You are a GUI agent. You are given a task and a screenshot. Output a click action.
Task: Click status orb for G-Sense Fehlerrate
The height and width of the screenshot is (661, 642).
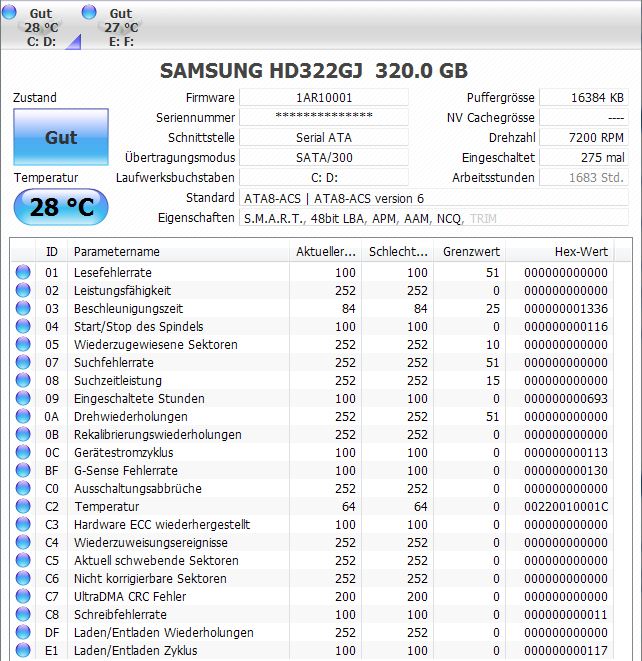tap(23, 470)
